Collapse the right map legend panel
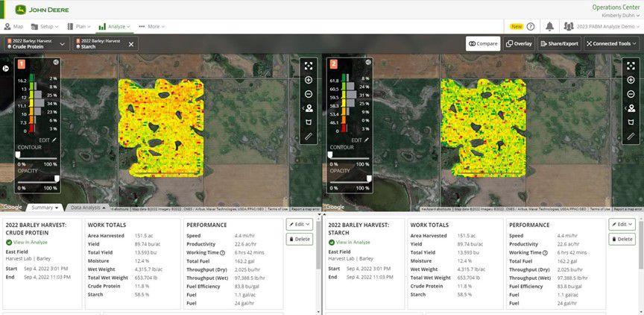Image resolution: width=644 pixels, height=315 pixels. click(x=368, y=63)
